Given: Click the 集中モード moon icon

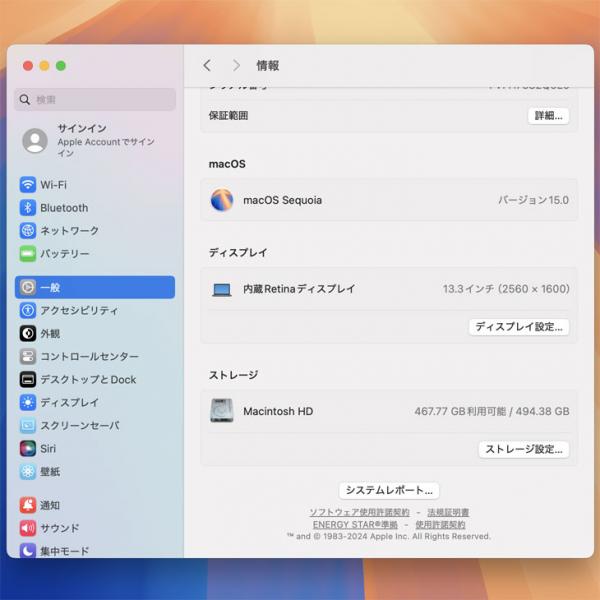Looking at the screenshot, I should point(28,551).
